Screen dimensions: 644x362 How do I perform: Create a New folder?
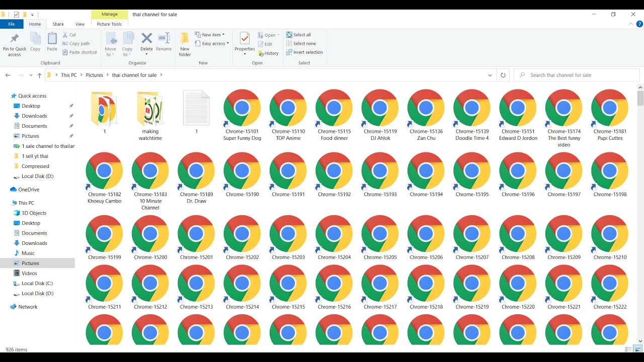tap(185, 44)
